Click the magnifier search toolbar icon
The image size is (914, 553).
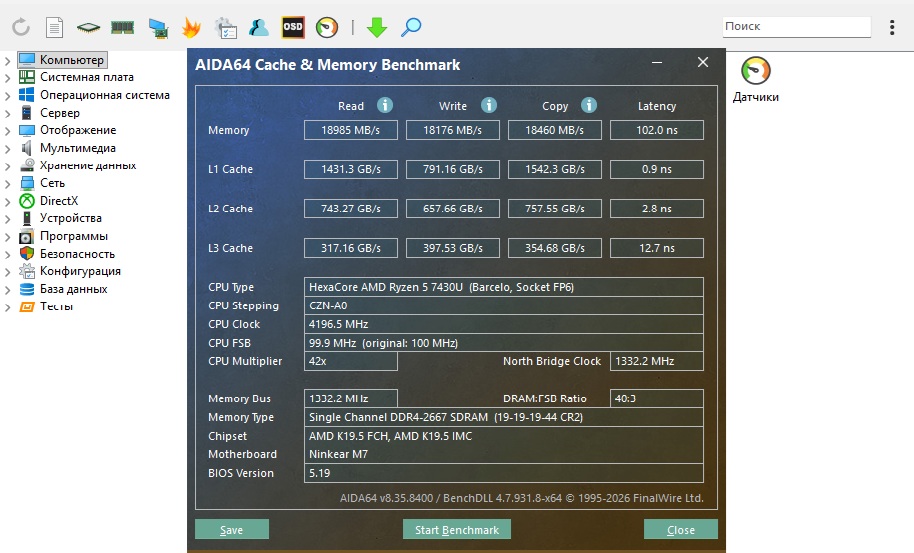[411, 27]
